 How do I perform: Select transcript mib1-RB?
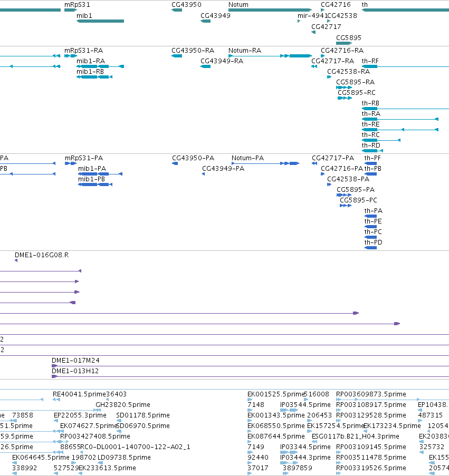94,77
